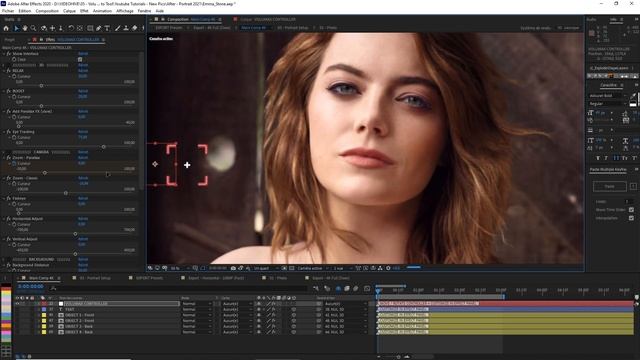Image resolution: width=640 pixels, height=360 pixels.
Task: Click the timeline current timecode field
Action: pos(31,287)
